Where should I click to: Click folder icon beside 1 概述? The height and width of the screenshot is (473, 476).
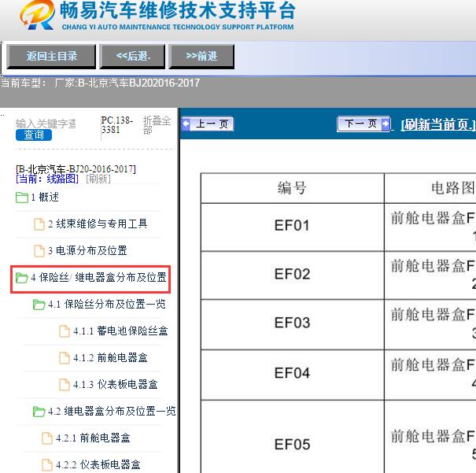(22, 198)
